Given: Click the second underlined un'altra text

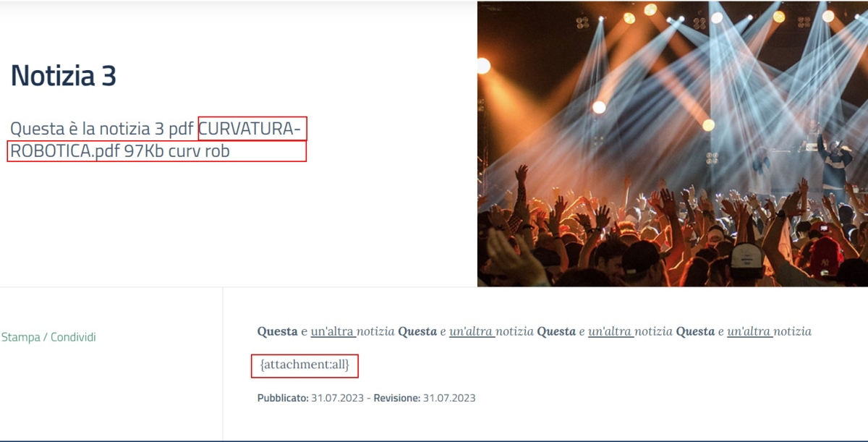Looking at the screenshot, I should (x=471, y=331).
